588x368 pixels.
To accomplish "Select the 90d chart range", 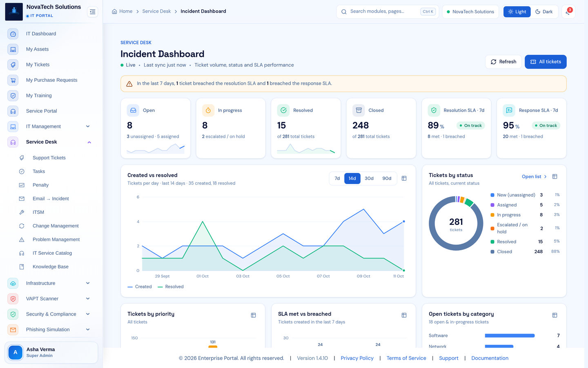I will coord(387,179).
